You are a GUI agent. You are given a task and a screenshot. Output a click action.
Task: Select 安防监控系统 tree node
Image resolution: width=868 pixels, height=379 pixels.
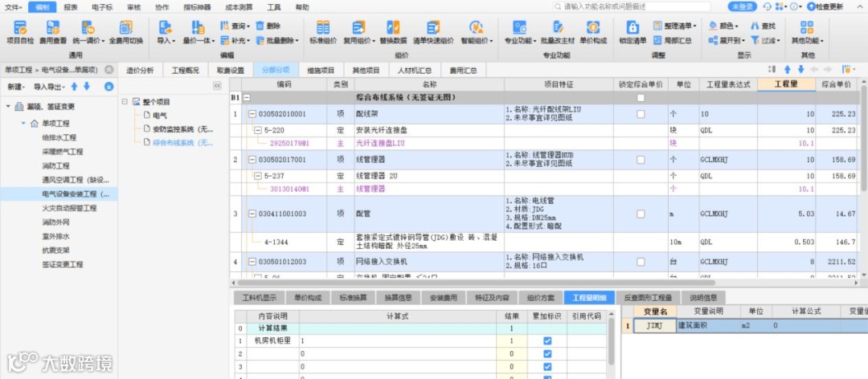coord(182,129)
